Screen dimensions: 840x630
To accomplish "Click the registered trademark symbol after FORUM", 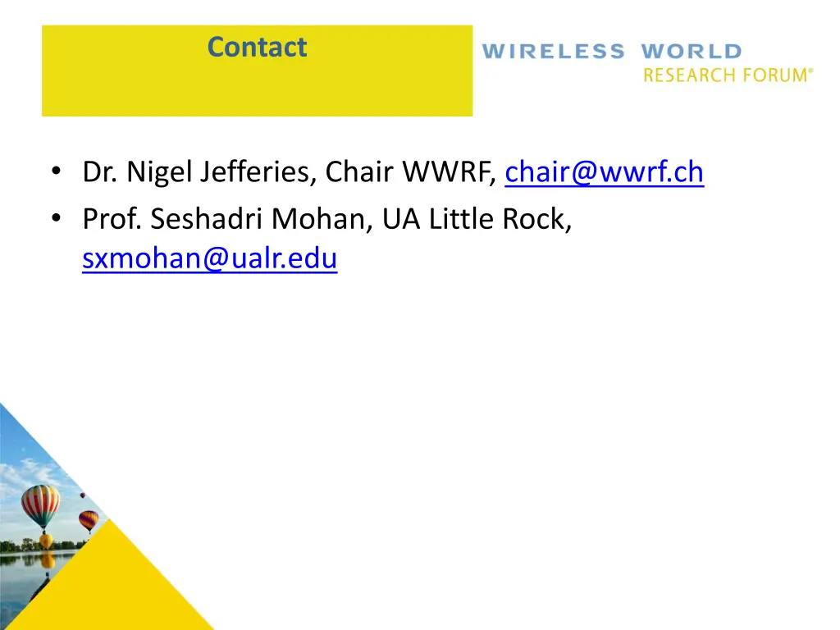I will pos(811,71).
